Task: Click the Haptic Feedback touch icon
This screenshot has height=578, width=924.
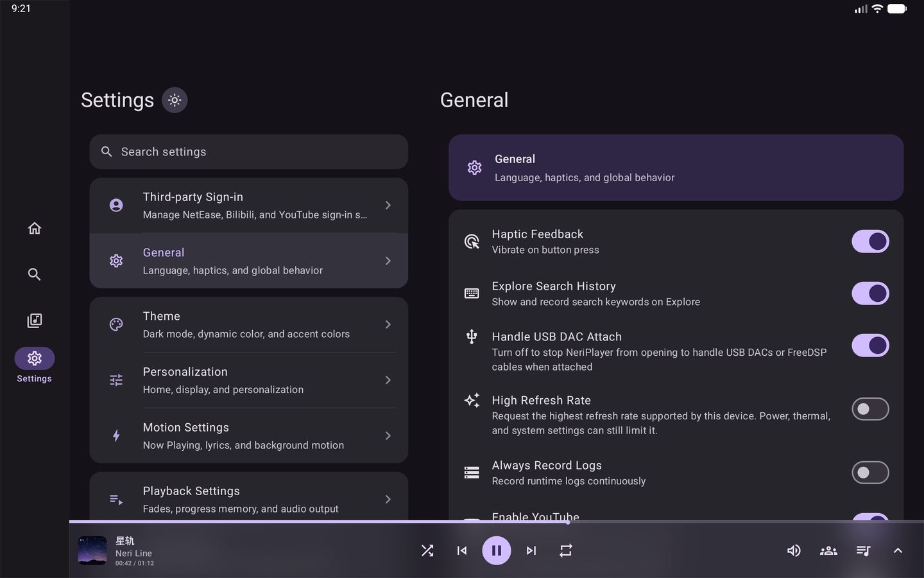Action: (472, 241)
